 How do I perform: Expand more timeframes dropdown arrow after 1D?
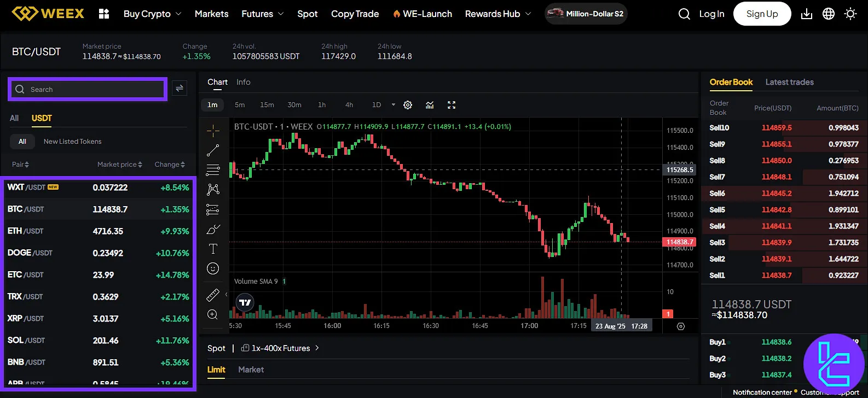tap(393, 105)
